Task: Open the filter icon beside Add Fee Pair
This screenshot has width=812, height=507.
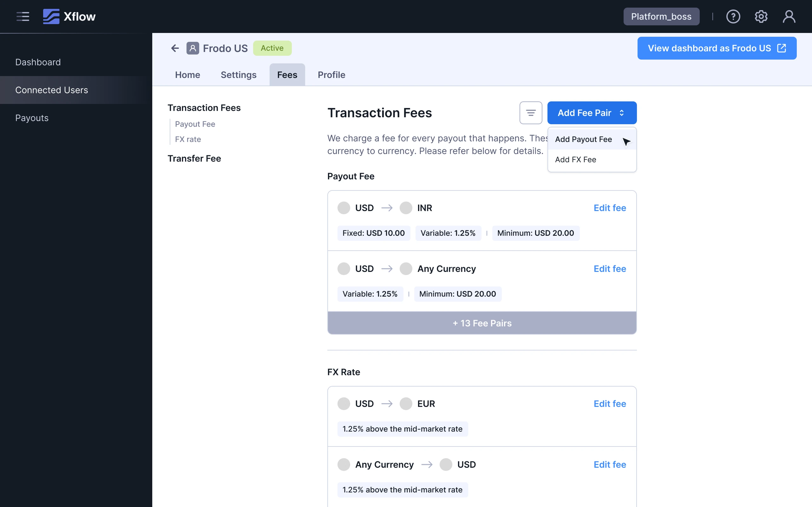Action: click(x=530, y=113)
